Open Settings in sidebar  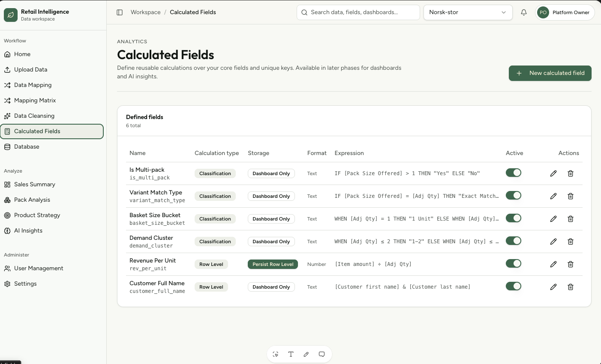[52, 284]
